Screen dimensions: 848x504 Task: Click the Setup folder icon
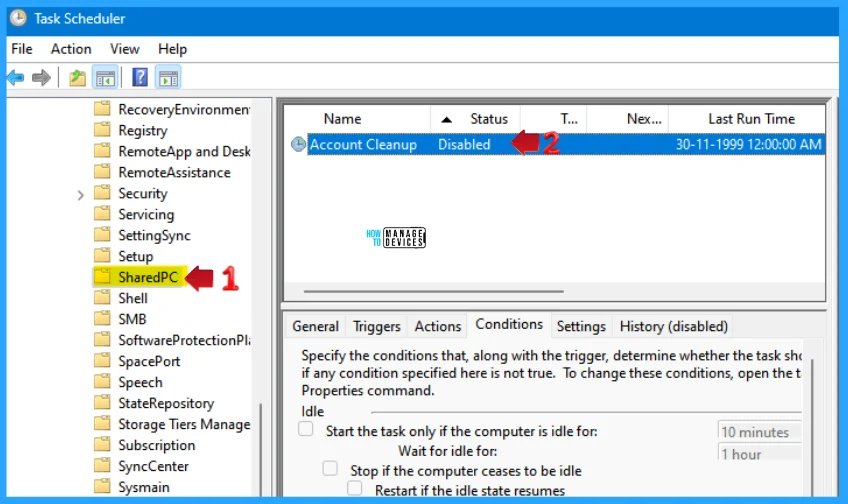coord(102,256)
